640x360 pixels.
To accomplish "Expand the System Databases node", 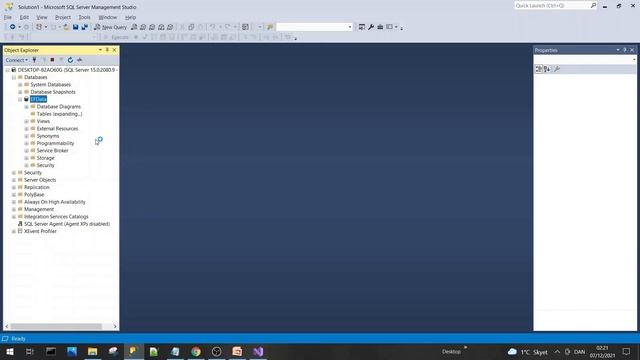I will click(20, 84).
